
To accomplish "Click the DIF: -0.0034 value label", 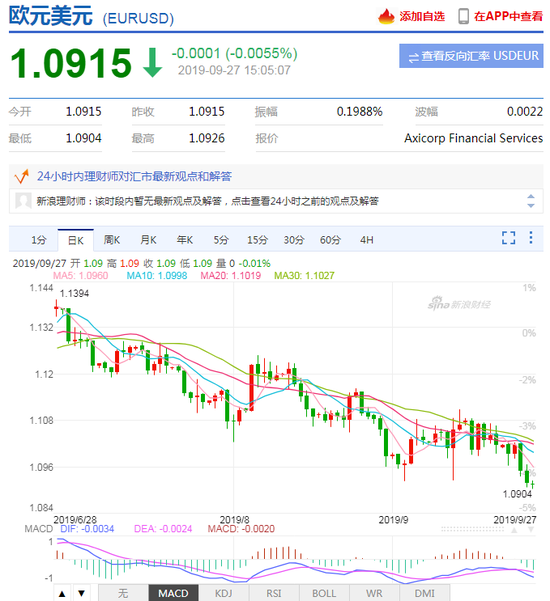I will (x=87, y=529).
